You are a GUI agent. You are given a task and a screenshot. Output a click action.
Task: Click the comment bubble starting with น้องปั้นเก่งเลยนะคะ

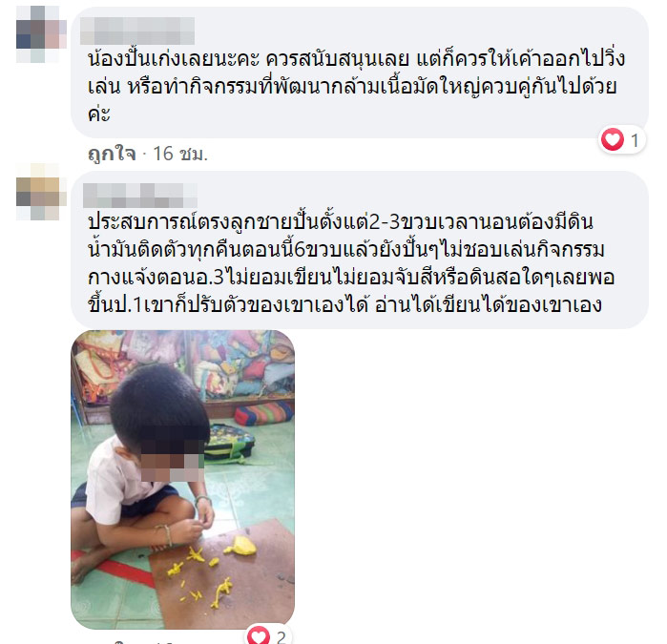(x=360, y=73)
